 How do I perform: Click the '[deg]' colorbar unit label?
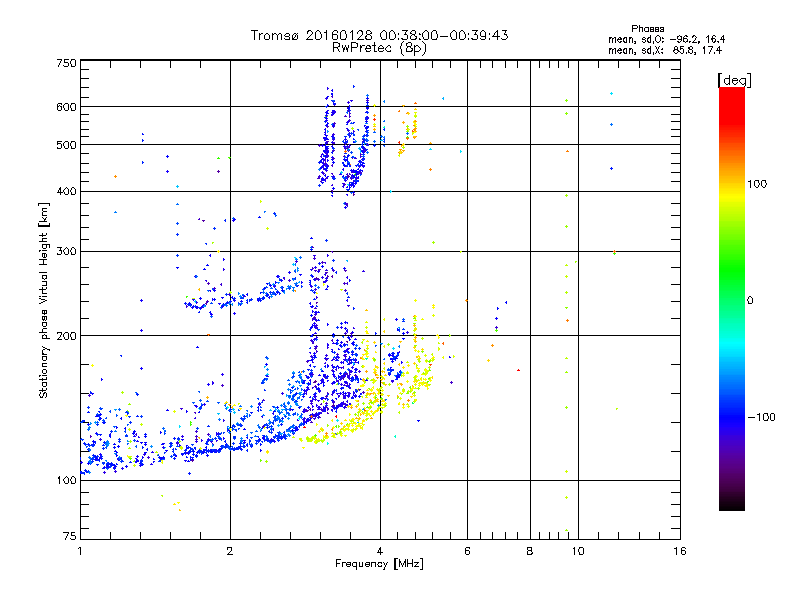point(734,80)
